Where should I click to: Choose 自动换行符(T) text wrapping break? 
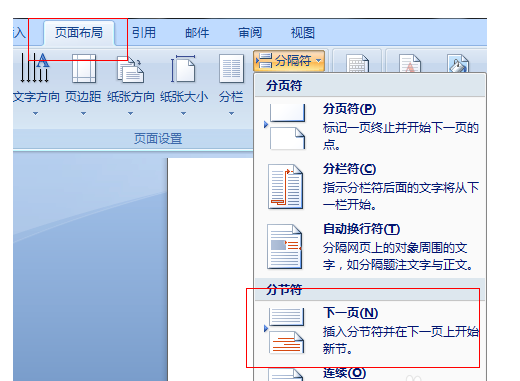point(370,247)
